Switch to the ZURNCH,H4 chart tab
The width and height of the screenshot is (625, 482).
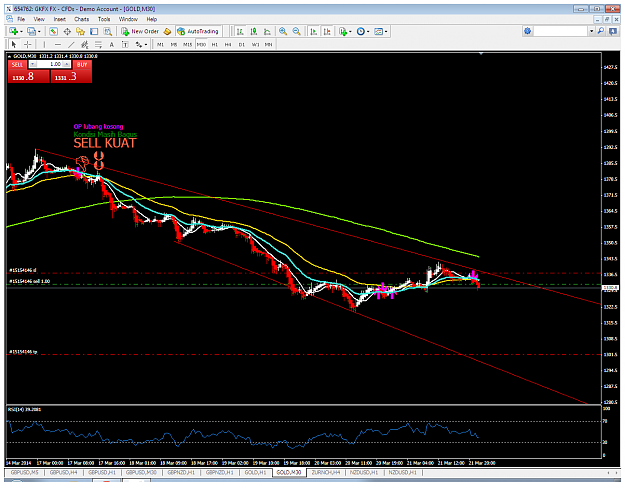(x=326, y=472)
